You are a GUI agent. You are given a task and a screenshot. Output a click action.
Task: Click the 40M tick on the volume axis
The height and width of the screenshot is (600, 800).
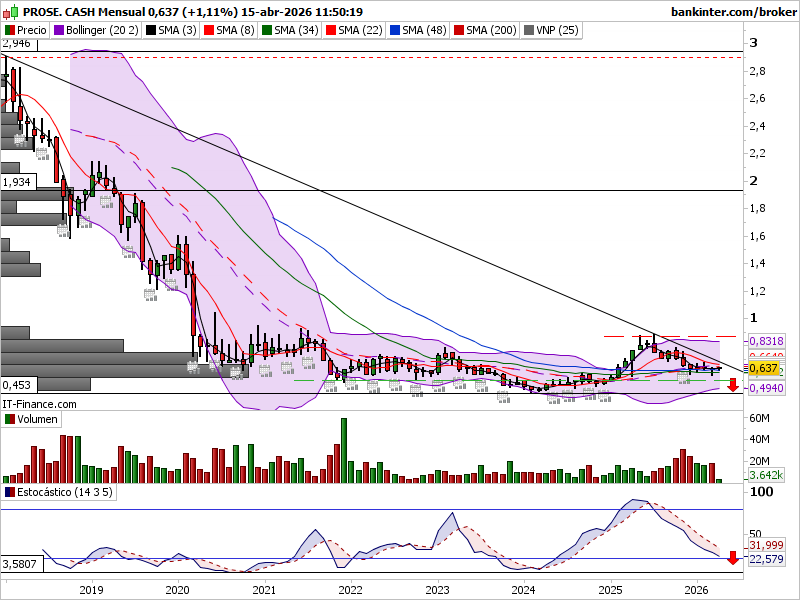pos(759,439)
